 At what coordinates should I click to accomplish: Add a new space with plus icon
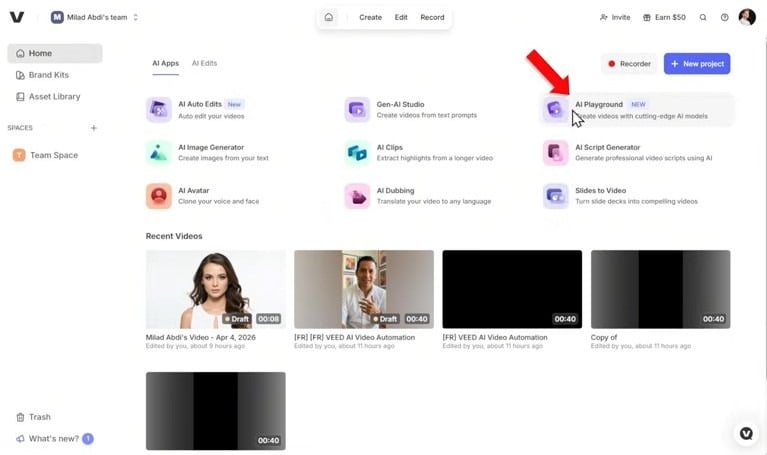point(94,128)
